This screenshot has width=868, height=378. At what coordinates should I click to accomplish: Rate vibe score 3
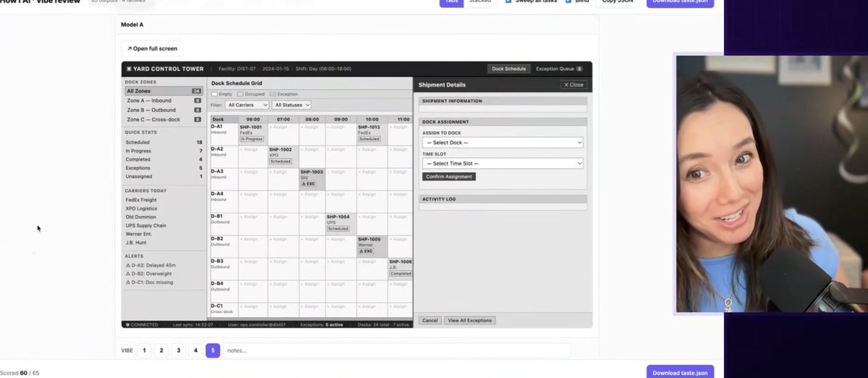tap(179, 351)
